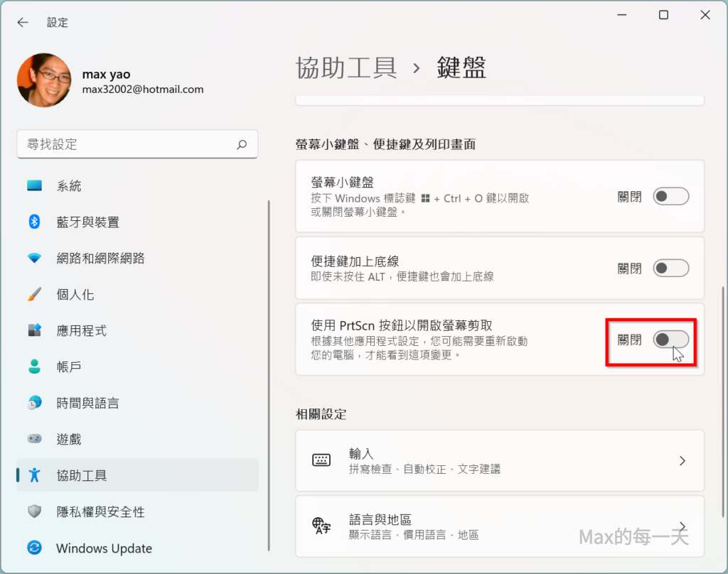Open the 輸入 row chevron arrow
Screen dimensions: 728x574
[682, 460]
